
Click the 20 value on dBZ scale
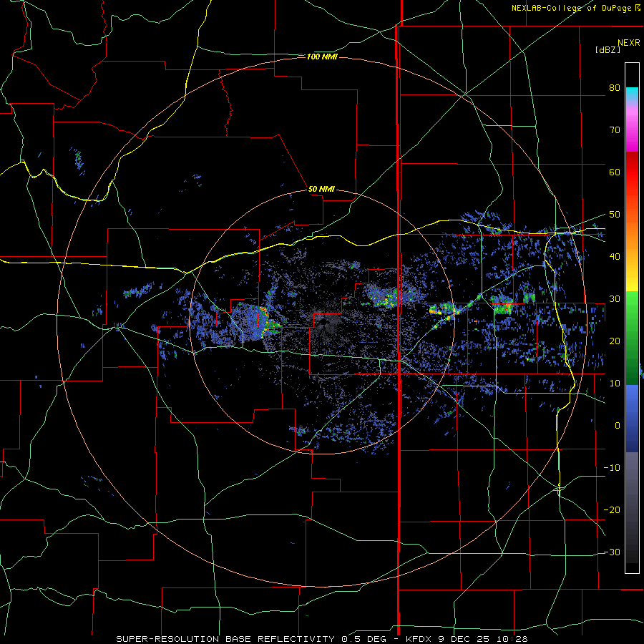point(615,341)
